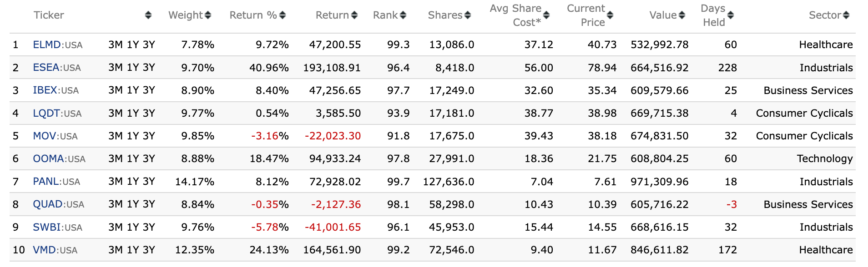
Task: Sort table by Ticker column arrows
Action: click(148, 15)
